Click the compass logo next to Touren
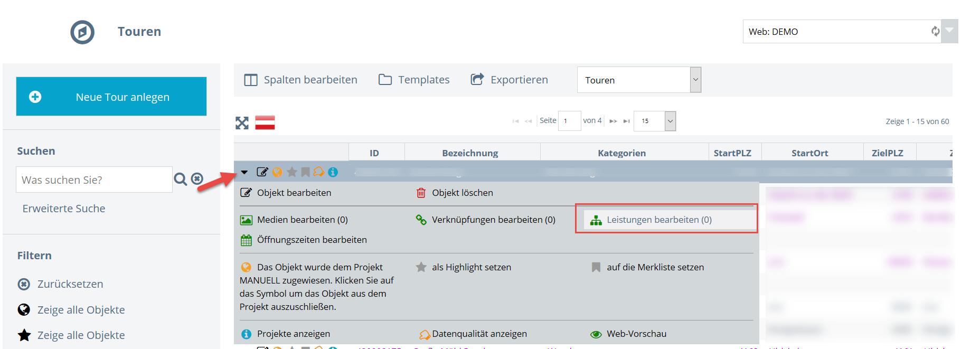 [x=82, y=32]
